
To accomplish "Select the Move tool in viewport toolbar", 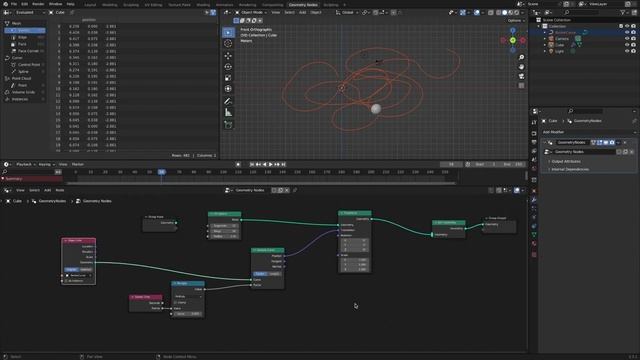I will click(228, 56).
